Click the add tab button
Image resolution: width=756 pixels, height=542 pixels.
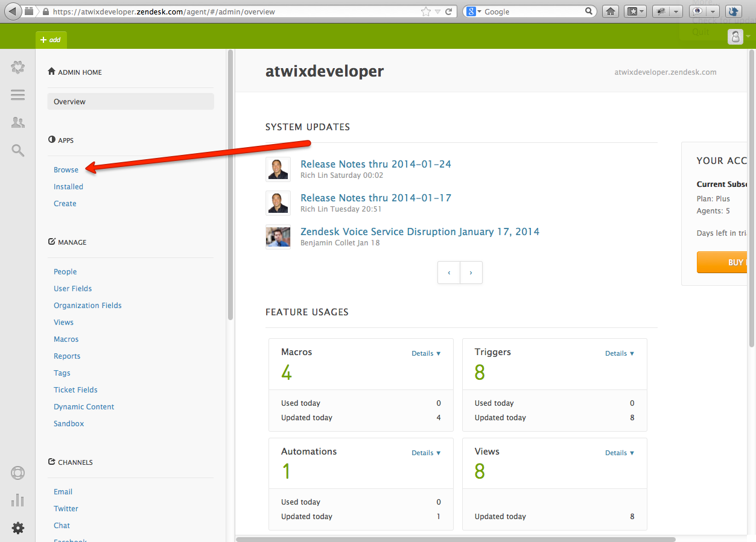pyautogui.click(x=51, y=40)
